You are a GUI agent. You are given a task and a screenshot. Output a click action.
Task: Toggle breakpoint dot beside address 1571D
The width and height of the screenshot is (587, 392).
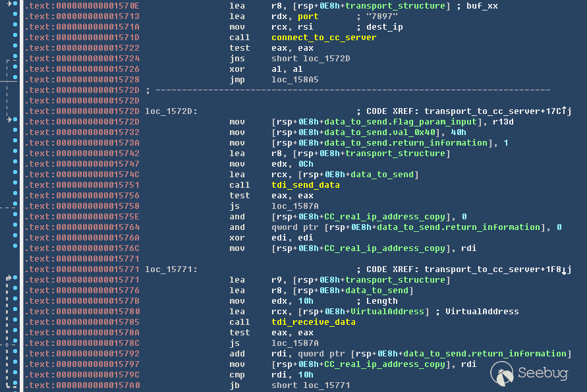[x=15, y=35]
